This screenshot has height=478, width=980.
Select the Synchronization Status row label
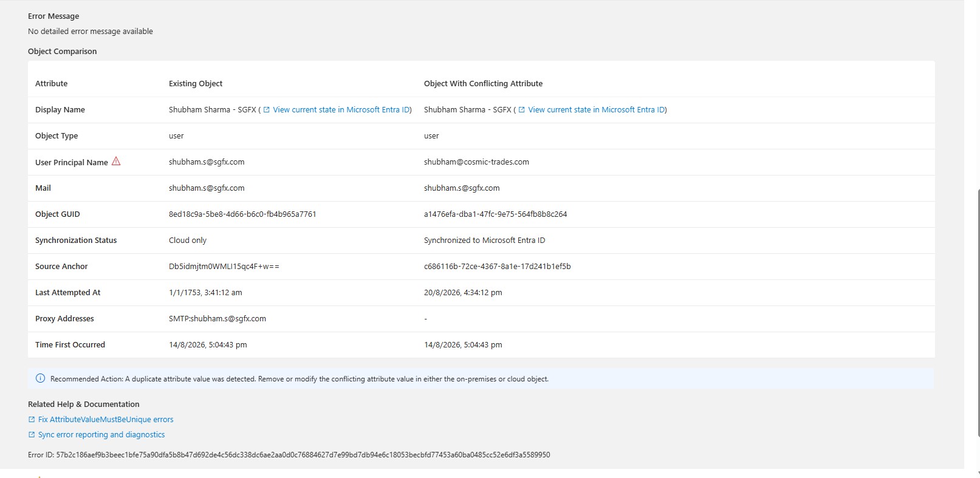point(76,241)
